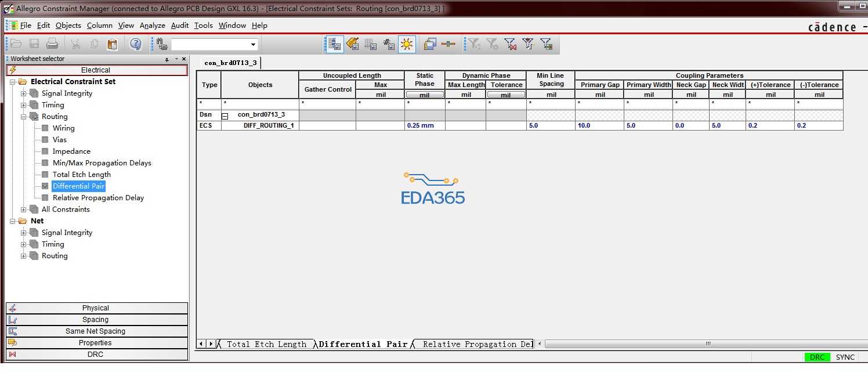Click the first filter funnel icon
868x376 pixels.
[474, 44]
